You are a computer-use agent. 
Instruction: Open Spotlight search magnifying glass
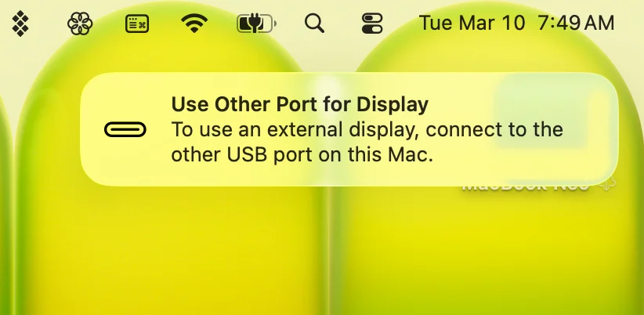(315, 24)
